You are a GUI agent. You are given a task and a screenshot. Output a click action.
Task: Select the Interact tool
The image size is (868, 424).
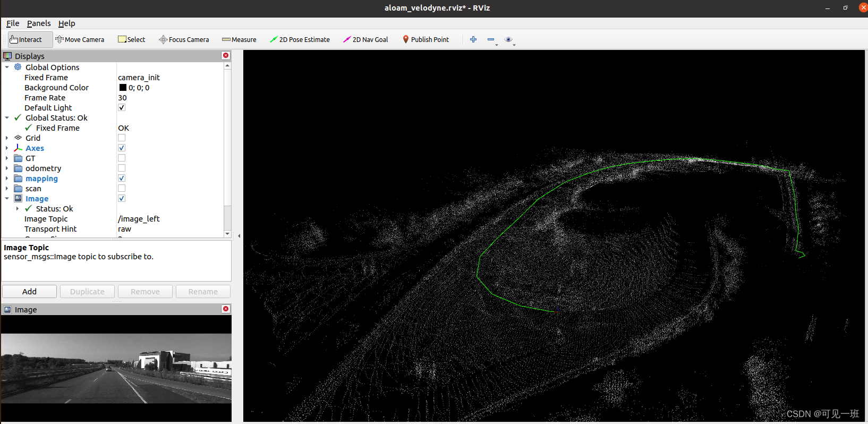30,39
